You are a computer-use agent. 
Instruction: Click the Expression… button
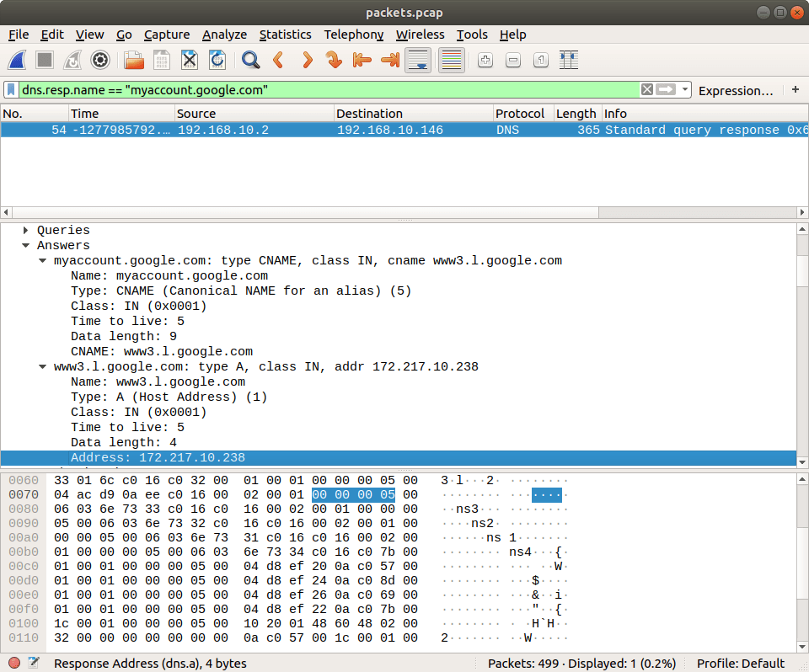[736, 90]
